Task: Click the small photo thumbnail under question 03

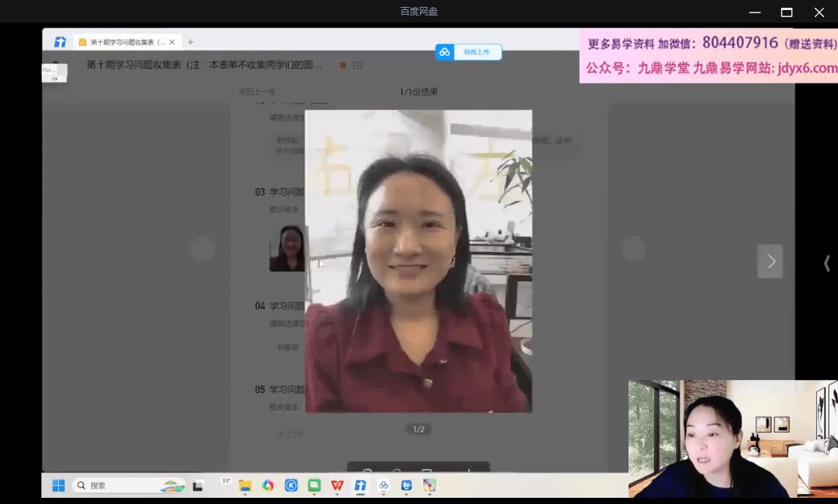Action: (x=287, y=248)
